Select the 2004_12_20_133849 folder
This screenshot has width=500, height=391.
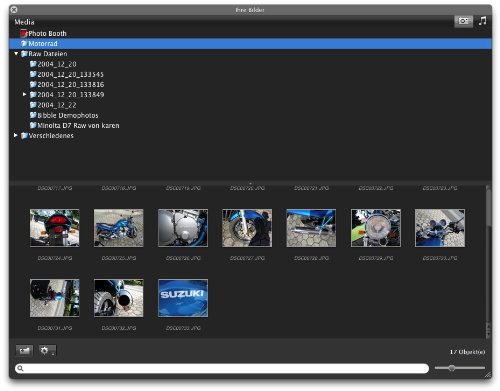point(71,95)
